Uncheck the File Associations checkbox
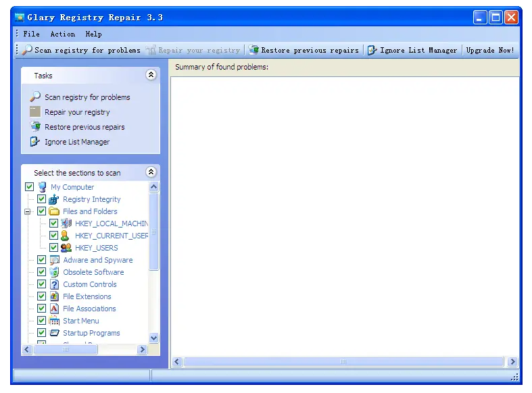The width and height of the screenshot is (532, 393). coord(42,309)
